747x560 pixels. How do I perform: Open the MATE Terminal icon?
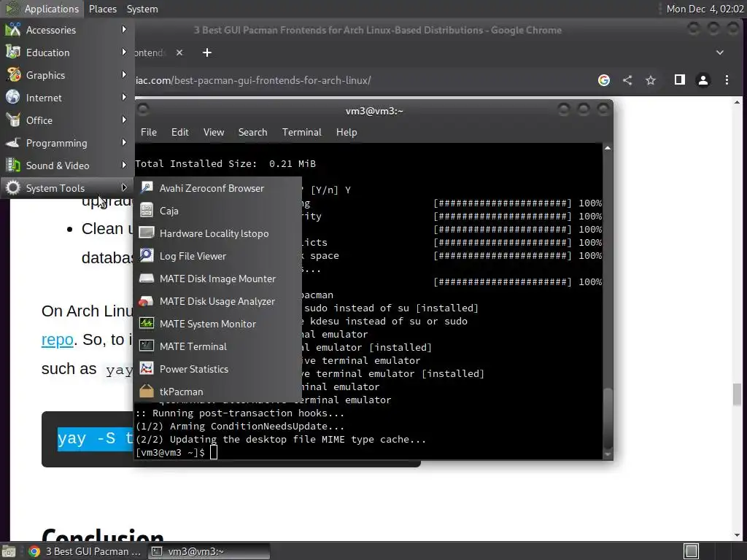pyautogui.click(x=146, y=346)
